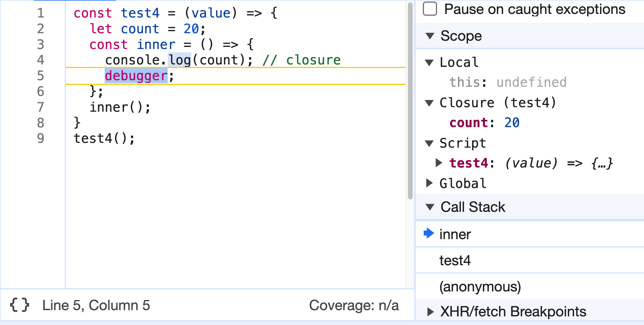Click line number 5 in gutter
The image size is (644, 325).
[41, 76]
